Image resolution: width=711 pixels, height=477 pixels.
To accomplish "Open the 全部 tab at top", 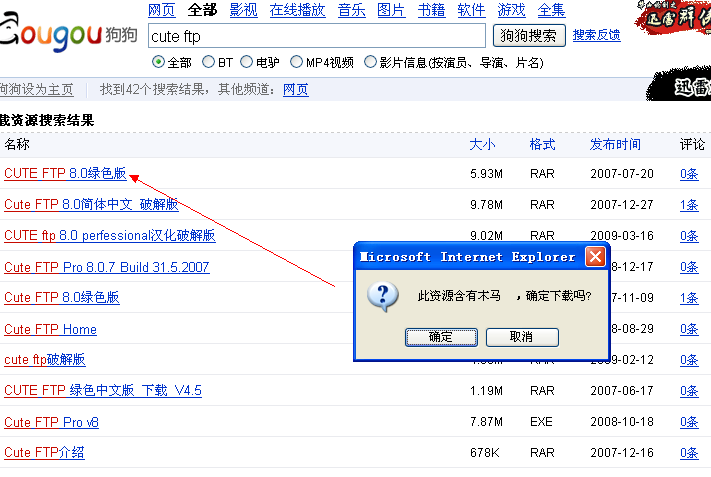I will tap(202, 10).
